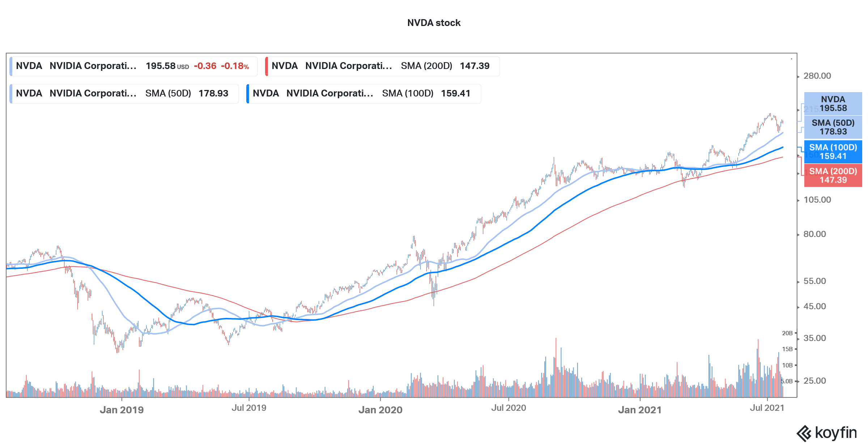
Task: Click the 20B volume axis label
Action: coord(787,333)
